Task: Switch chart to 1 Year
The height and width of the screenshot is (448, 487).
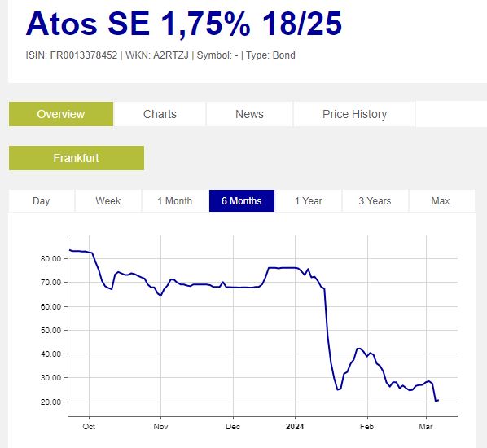Action: point(309,200)
